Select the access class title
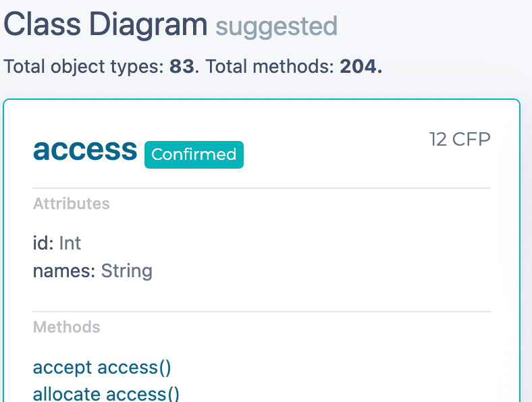This screenshot has width=532, height=402. (x=85, y=150)
